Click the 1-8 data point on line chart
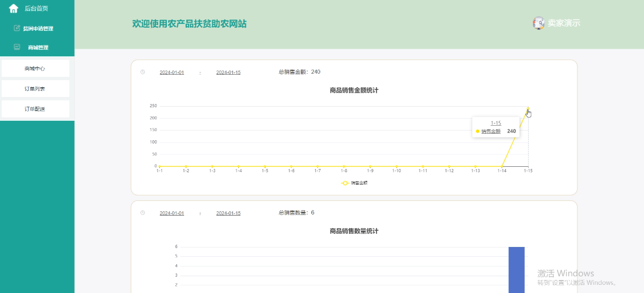The image size is (644, 293). [x=344, y=166]
